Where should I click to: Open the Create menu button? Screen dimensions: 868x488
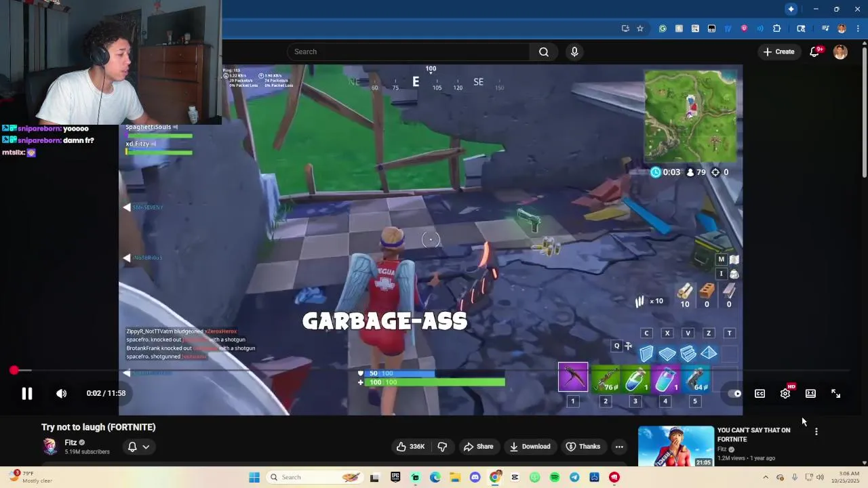[x=778, y=52]
